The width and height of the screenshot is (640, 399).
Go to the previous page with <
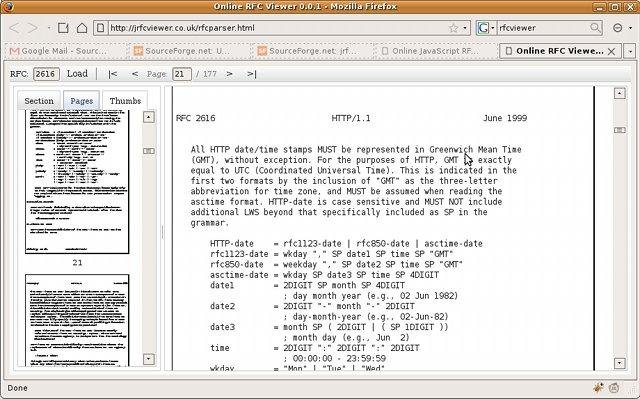135,74
